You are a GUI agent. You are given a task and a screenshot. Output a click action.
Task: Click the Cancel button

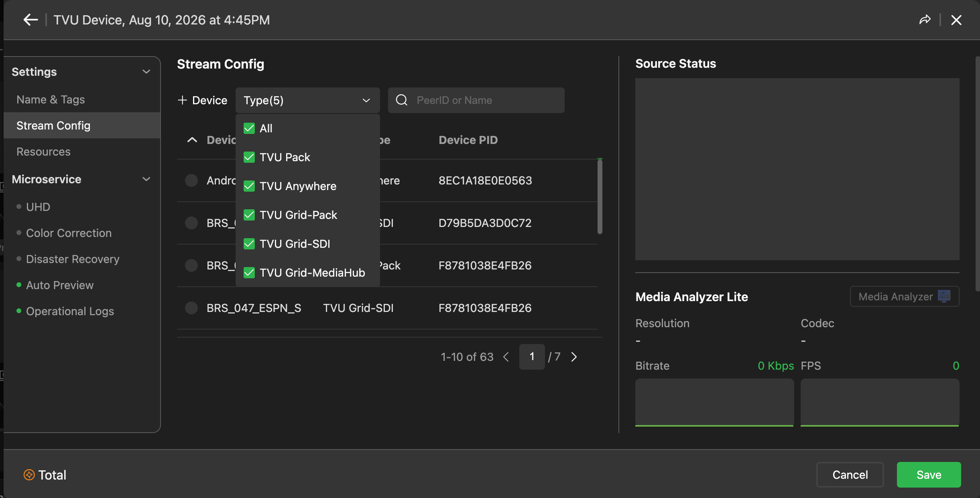[x=850, y=475]
